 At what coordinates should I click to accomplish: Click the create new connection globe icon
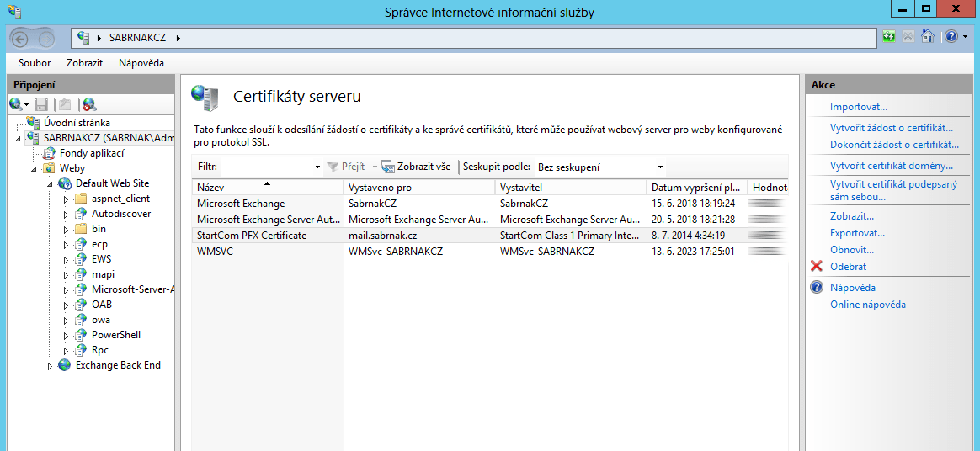point(16,104)
